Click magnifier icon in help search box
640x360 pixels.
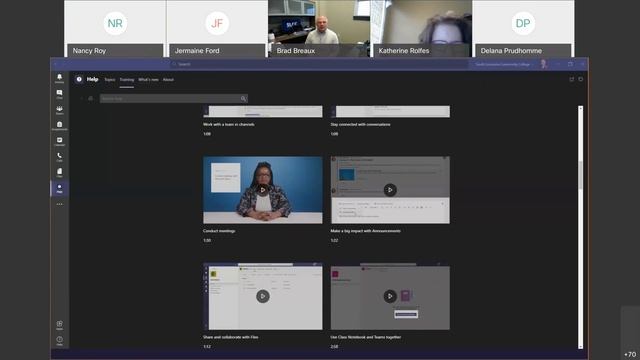pos(243,99)
